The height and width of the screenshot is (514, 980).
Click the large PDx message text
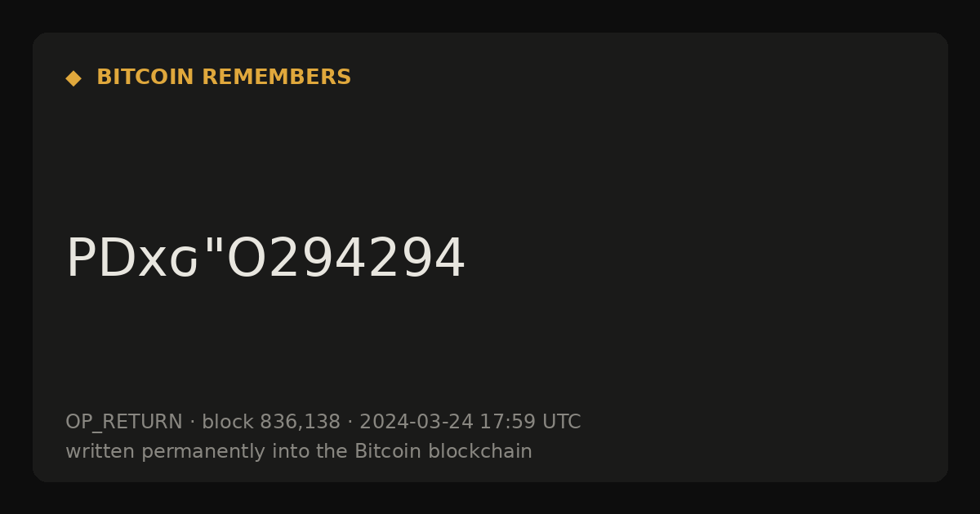(265, 259)
